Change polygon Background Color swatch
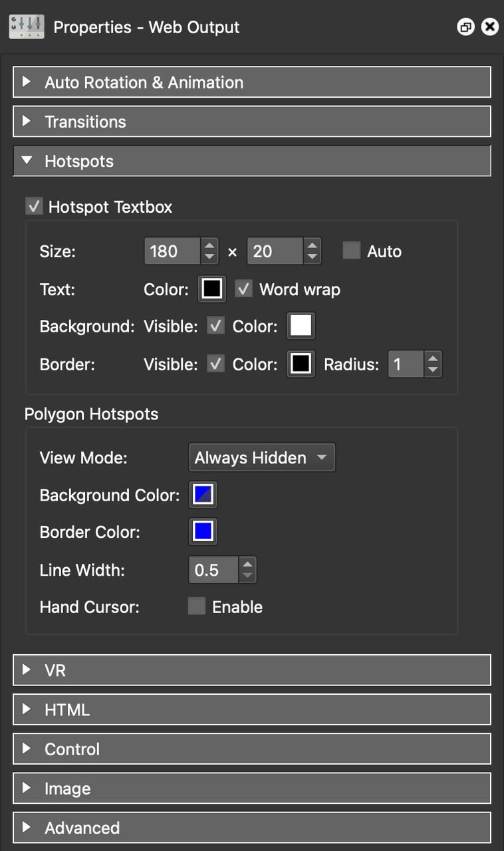The width and height of the screenshot is (504, 851). pos(203,495)
